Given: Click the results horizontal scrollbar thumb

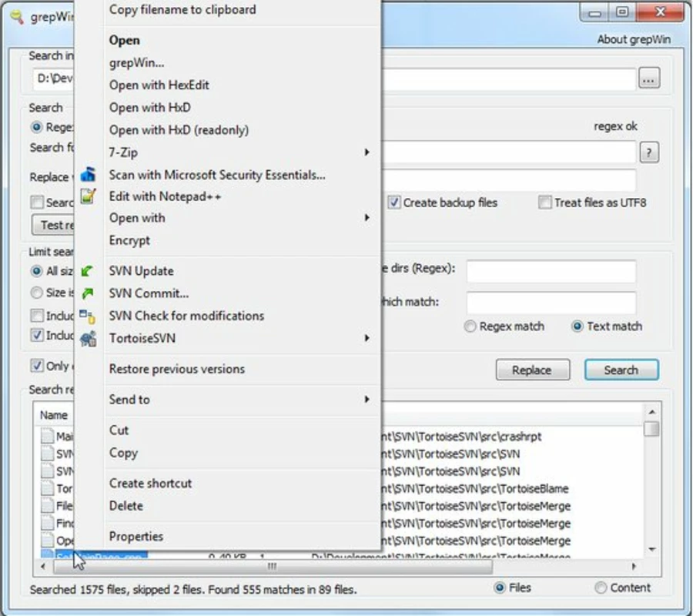Looking at the screenshot, I should click(x=273, y=566).
